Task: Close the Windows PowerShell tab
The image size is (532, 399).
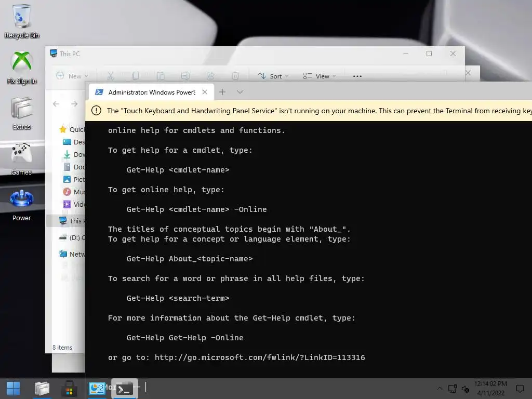Action: [x=205, y=92]
